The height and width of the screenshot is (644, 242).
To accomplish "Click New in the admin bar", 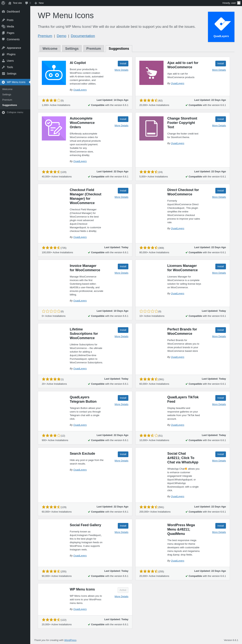I will 39,3.
